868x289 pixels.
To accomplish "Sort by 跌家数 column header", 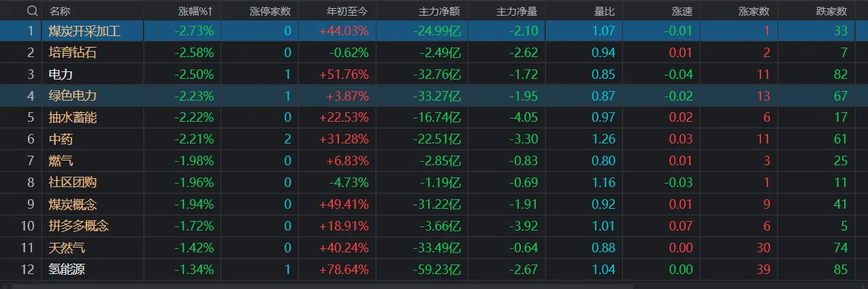I will pos(831,11).
